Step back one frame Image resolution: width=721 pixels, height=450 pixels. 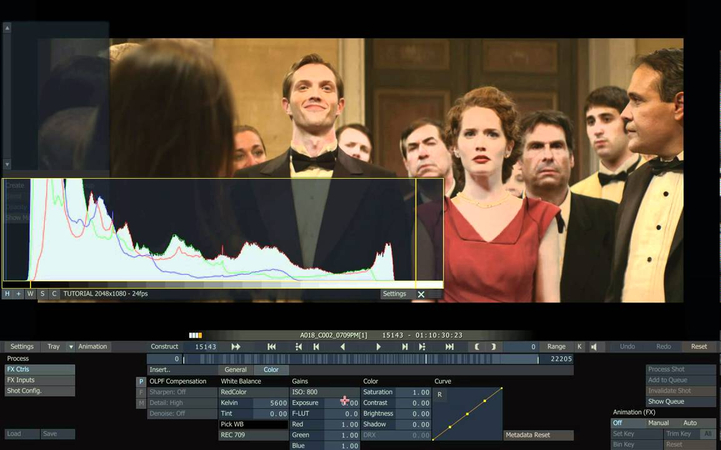coord(316,347)
